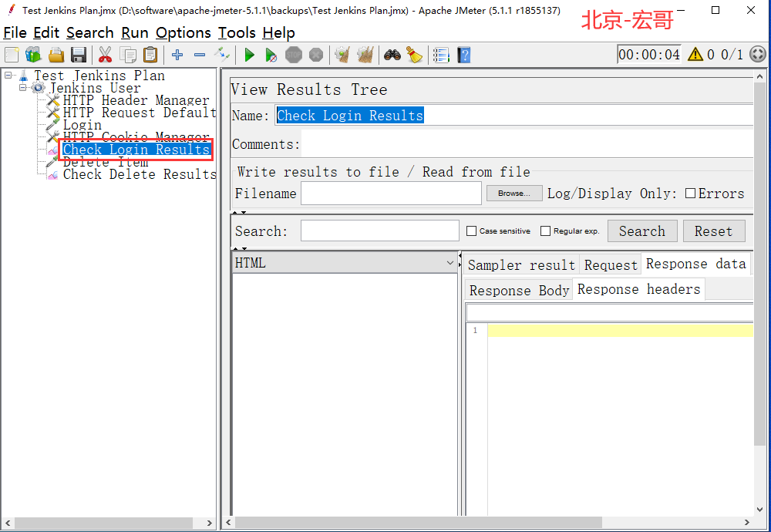Viewport: 771px width, 532px height.
Task: Click the Copy icon in toolbar
Action: pos(128,55)
